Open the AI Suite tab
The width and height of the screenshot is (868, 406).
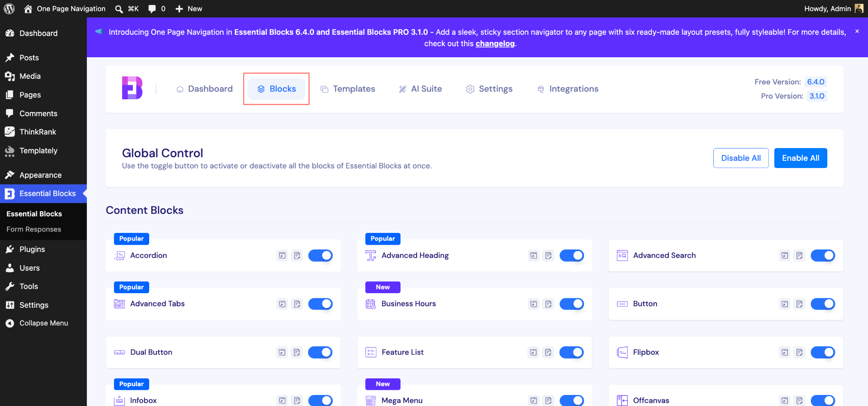tap(420, 89)
